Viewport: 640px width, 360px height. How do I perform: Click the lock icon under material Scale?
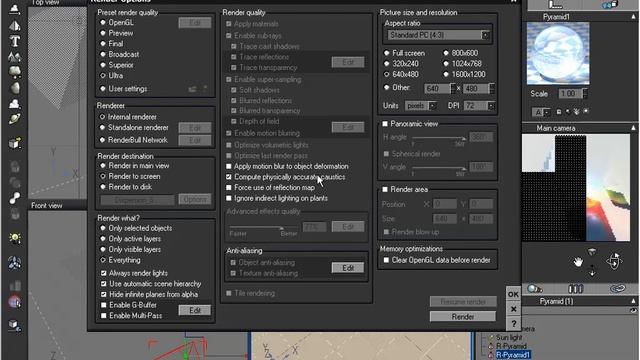point(559,111)
